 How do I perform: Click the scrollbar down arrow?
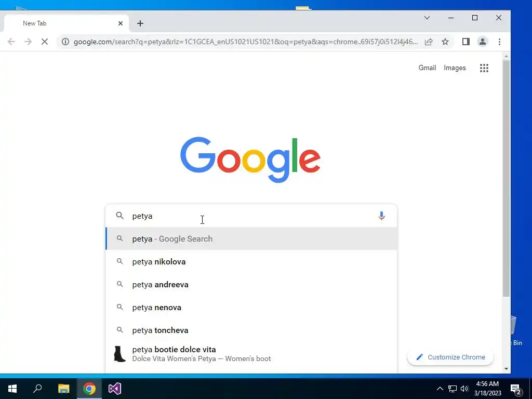[x=506, y=369]
